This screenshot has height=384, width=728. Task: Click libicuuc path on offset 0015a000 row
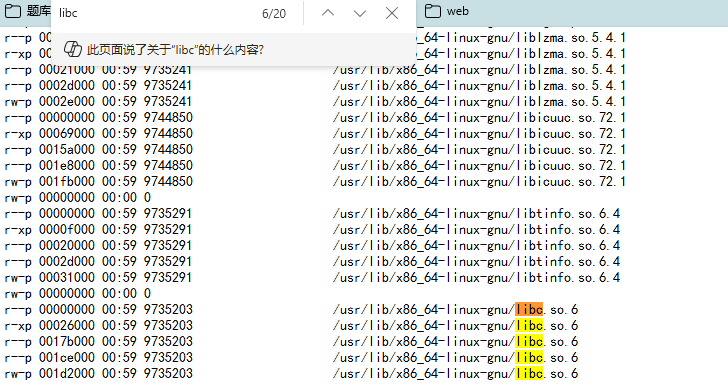[479, 150]
